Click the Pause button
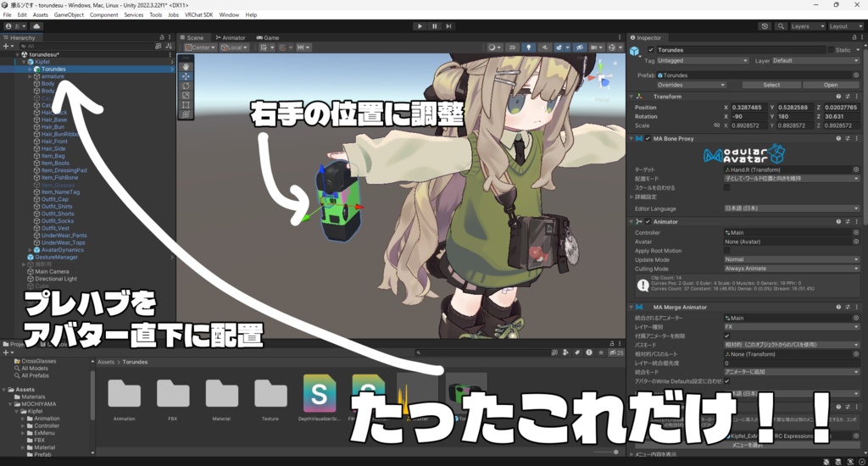The image size is (868, 466). point(435,26)
